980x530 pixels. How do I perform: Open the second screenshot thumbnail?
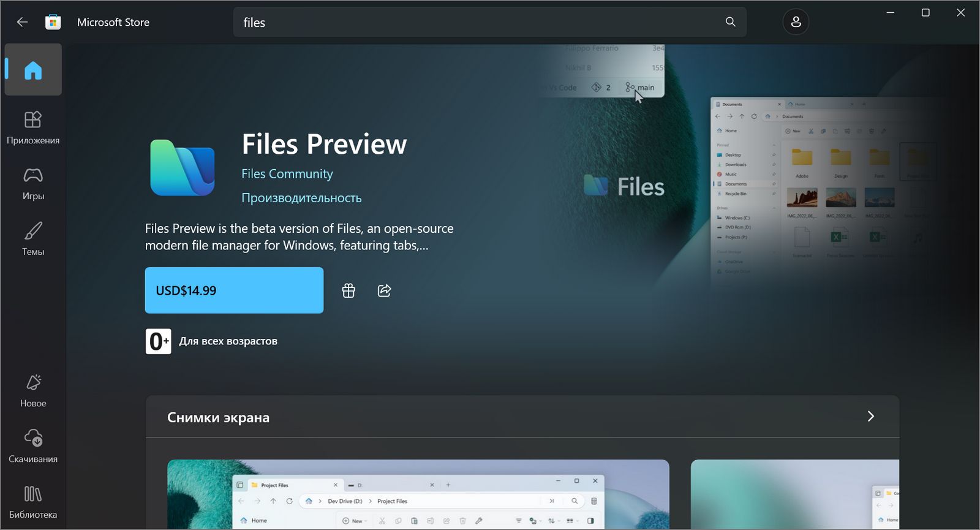[x=794, y=494]
